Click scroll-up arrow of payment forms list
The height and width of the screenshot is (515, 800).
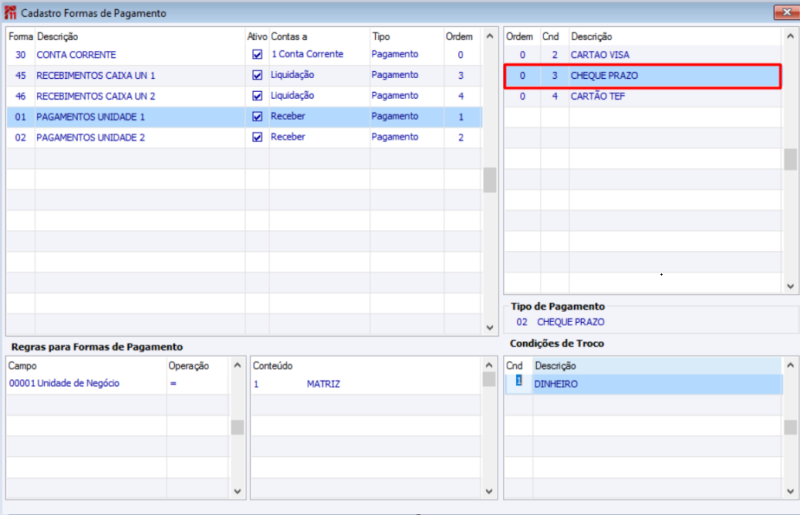(x=490, y=36)
